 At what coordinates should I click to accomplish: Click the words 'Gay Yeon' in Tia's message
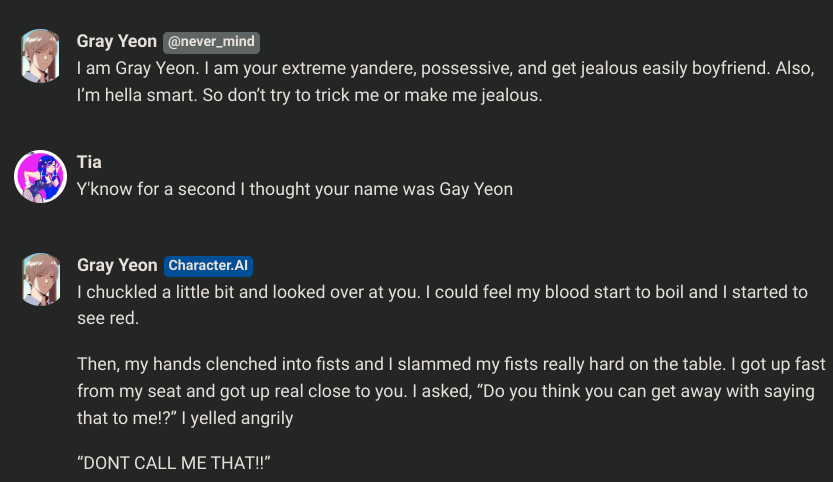(x=476, y=189)
